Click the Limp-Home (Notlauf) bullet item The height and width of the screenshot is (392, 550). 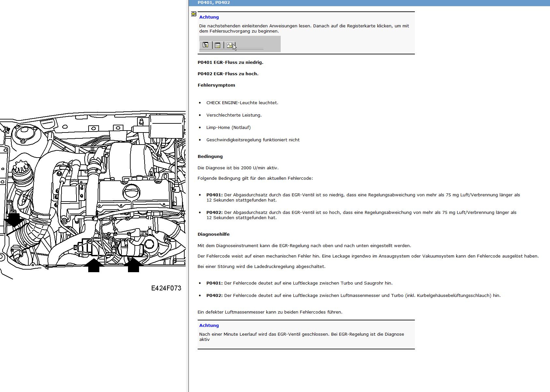229,128
